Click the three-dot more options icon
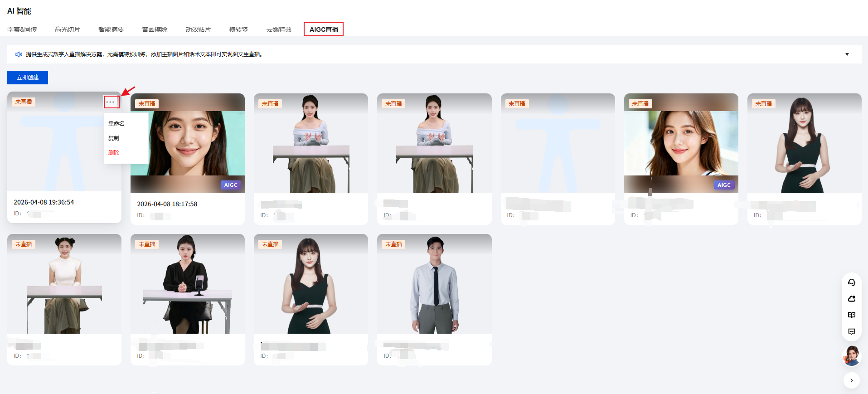The height and width of the screenshot is (394, 868). pyautogui.click(x=111, y=102)
